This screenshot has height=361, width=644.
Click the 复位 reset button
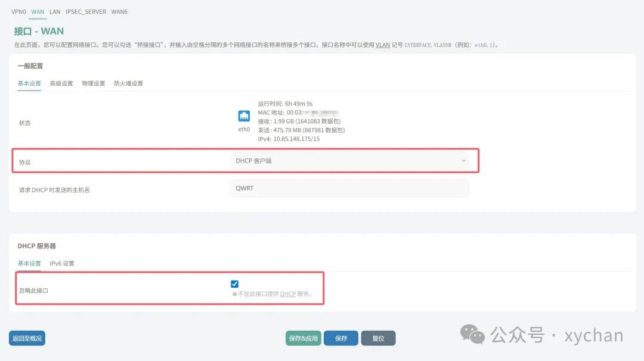click(x=378, y=338)
